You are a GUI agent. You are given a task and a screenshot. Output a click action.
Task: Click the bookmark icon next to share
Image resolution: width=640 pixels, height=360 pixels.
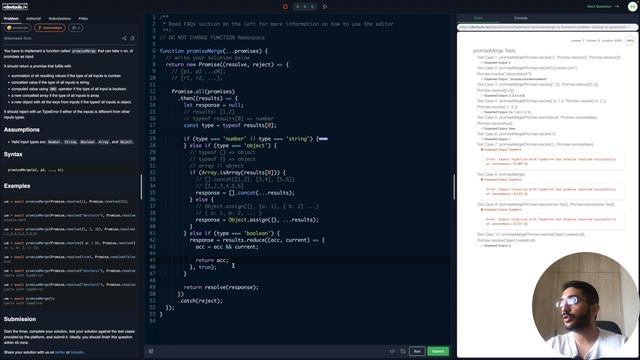(x=132, y=38)
